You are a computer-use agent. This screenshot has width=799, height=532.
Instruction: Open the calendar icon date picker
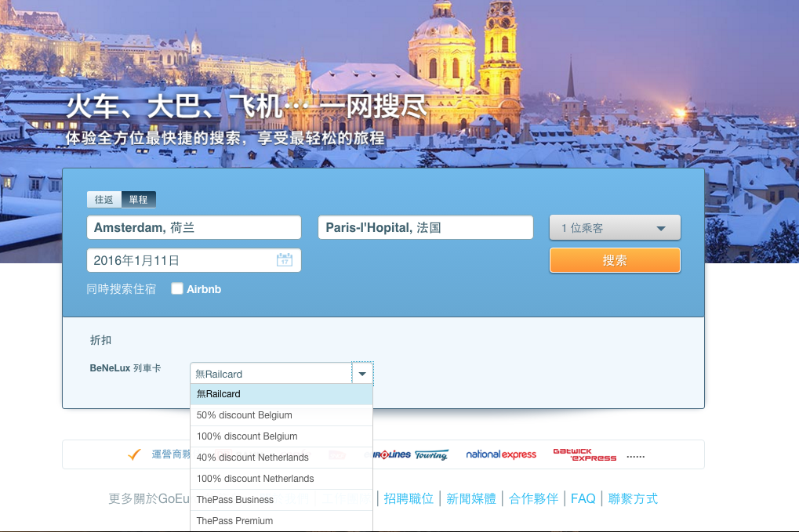tap(285, 260)
